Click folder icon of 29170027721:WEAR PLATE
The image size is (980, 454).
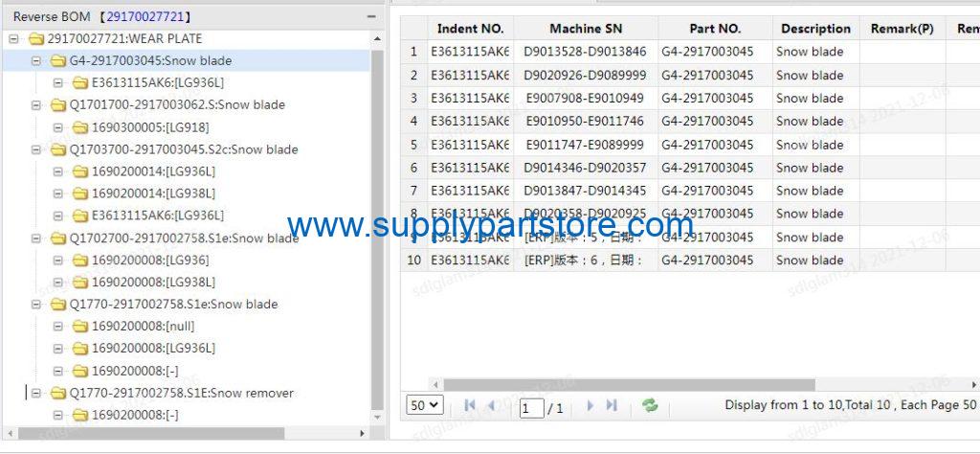36,39
